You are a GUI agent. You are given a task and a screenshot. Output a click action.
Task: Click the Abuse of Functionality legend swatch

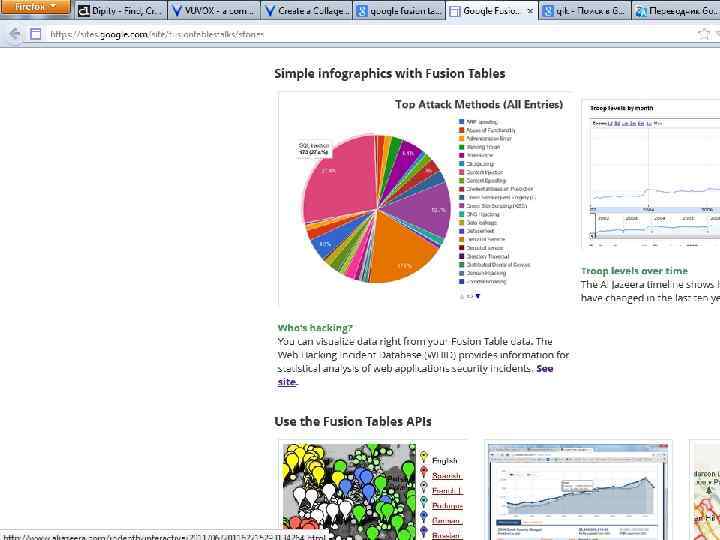[461, 130]
